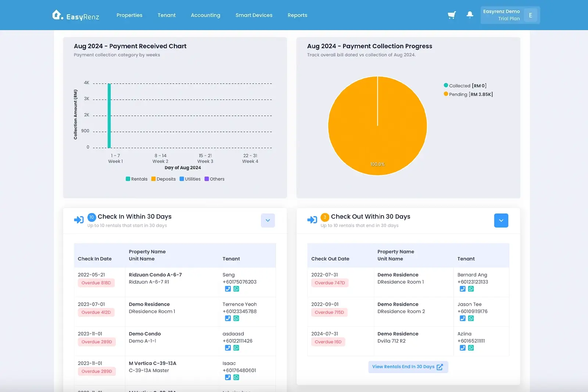Click phone icon for Bernard Ang
This screenshot has width=588, height=392.
(x=463, y=289)
